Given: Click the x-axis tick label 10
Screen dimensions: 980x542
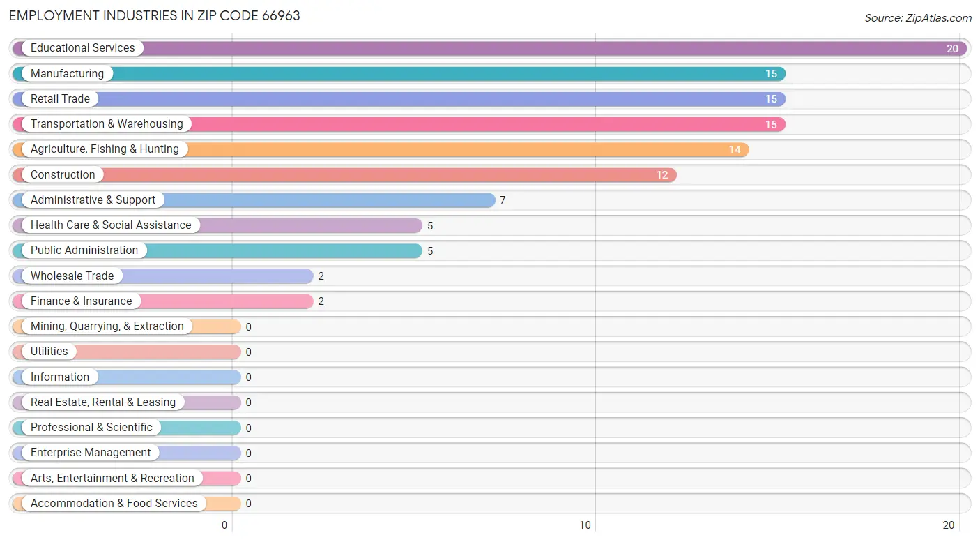Looking at the screenshot, I should (x=586, y=525).
